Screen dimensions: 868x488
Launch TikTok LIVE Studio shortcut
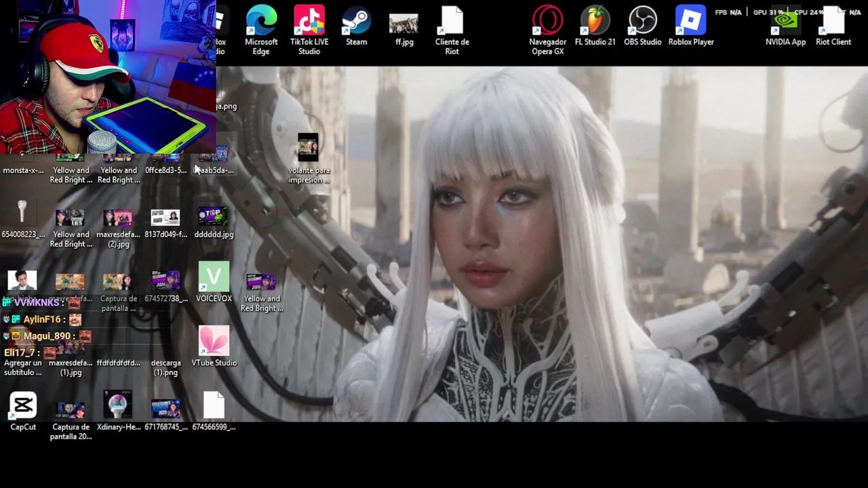(x=309, y=30)
